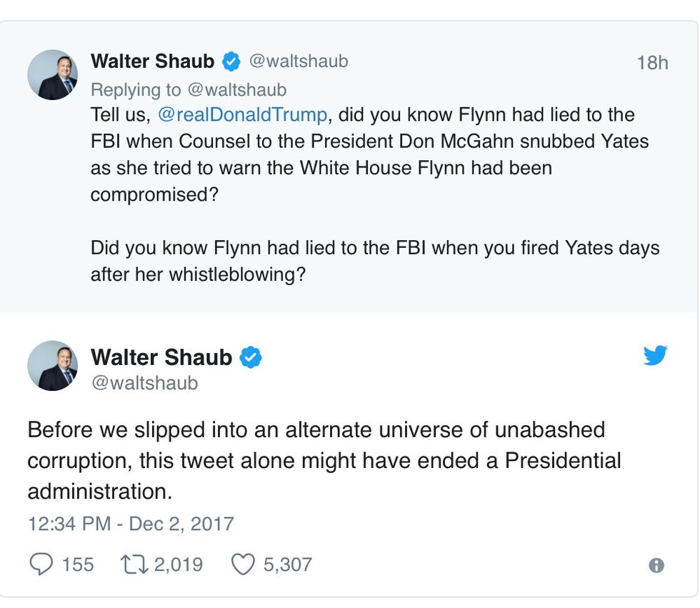The width and height of the screenshot is (700, 608).
Task: Click the retweet arrows icon
Action: 133,564
